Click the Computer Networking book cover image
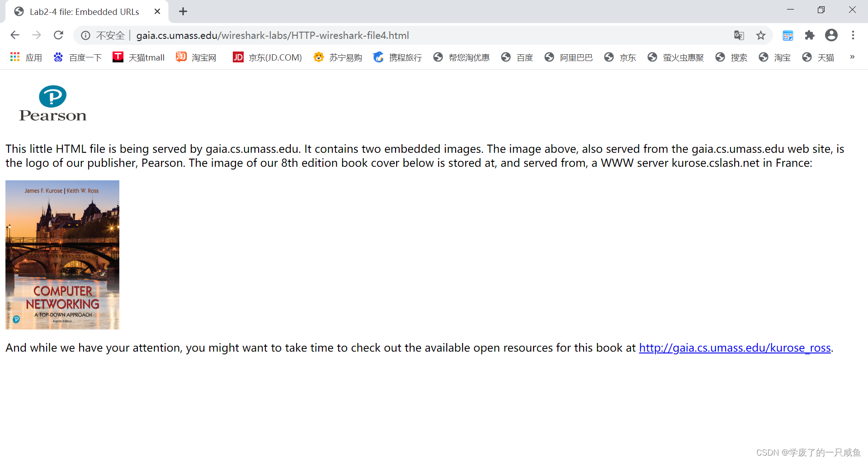The image size is (868, 461). tap(62, 255)
